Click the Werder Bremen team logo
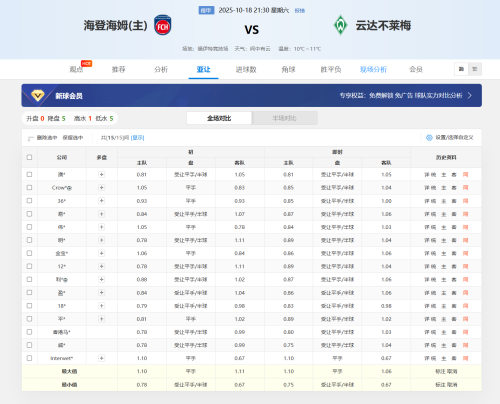Image resolution: width=500 pixels, height=404 pixels. pos(340,25)
